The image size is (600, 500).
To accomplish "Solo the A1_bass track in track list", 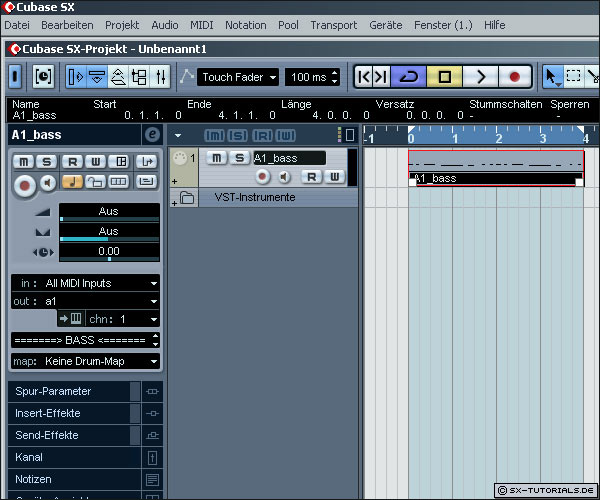I will [240, 158].
